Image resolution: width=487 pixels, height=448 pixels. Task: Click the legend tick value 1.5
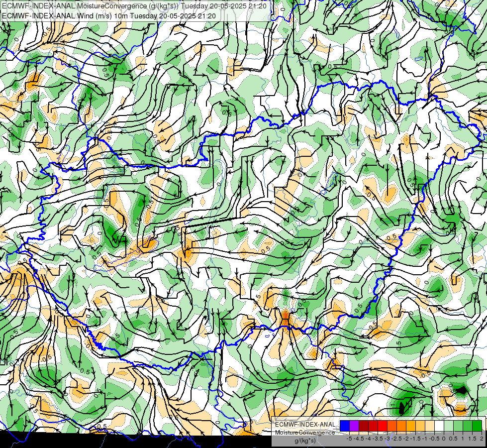[472, 439]
